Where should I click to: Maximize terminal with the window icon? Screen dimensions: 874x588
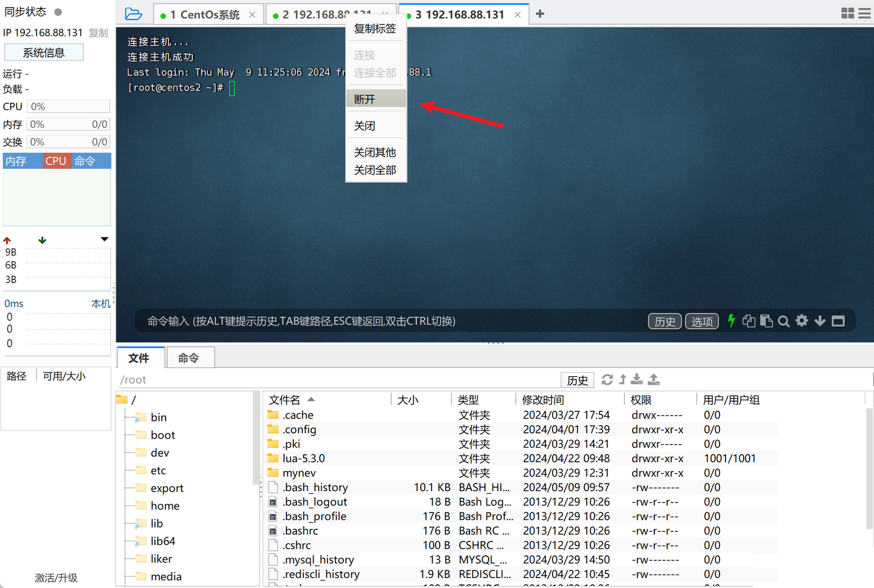click(x=838, y=321)
